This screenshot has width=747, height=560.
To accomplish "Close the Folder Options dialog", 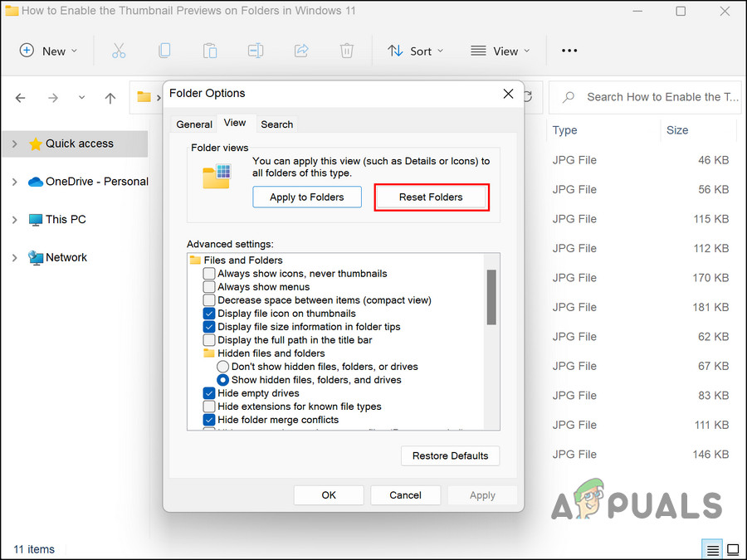I will pos(508,94).
